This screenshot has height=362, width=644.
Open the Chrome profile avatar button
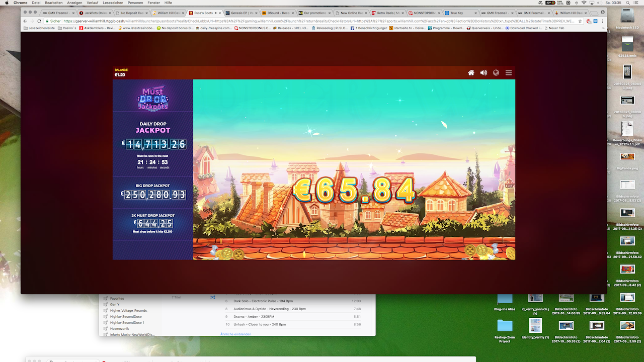(602, 13)
